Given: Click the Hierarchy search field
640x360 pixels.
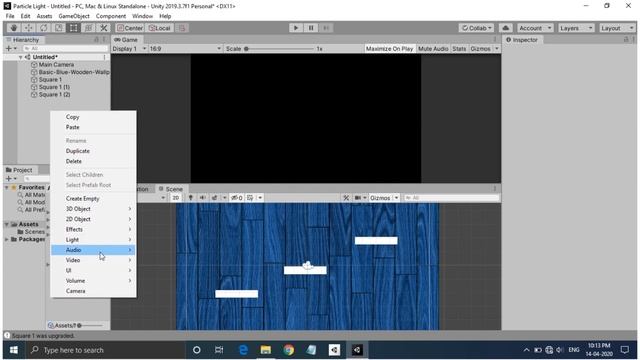Looking at the screenshot, I should pyautogui.click(x=65, y=48).
